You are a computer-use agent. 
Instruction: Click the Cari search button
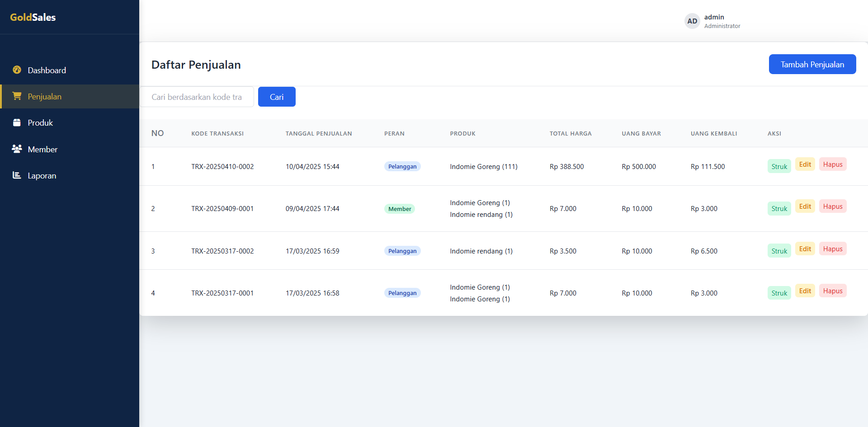click(277, 97)
